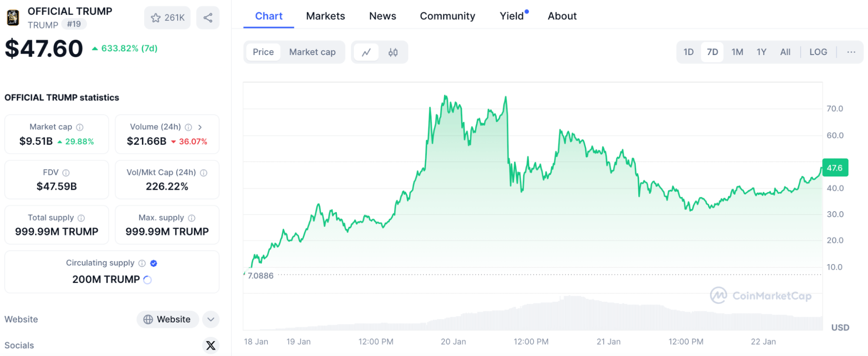Click the FDV info icon
Screen dimensions: 868x356
click(x=66, y=173)
